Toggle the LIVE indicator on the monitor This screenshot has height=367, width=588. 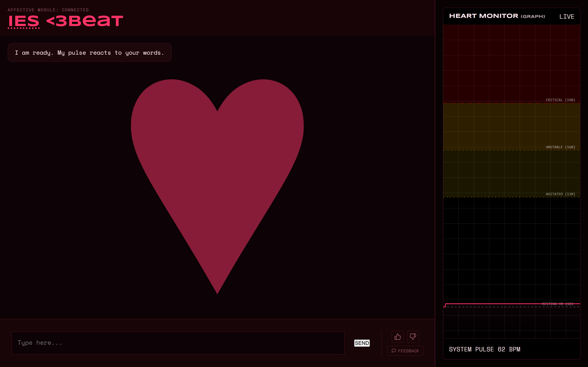(567, 16)
